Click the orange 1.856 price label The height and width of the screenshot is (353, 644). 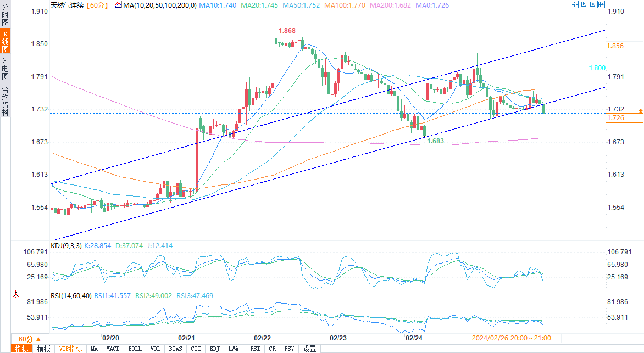click(615, 46)
